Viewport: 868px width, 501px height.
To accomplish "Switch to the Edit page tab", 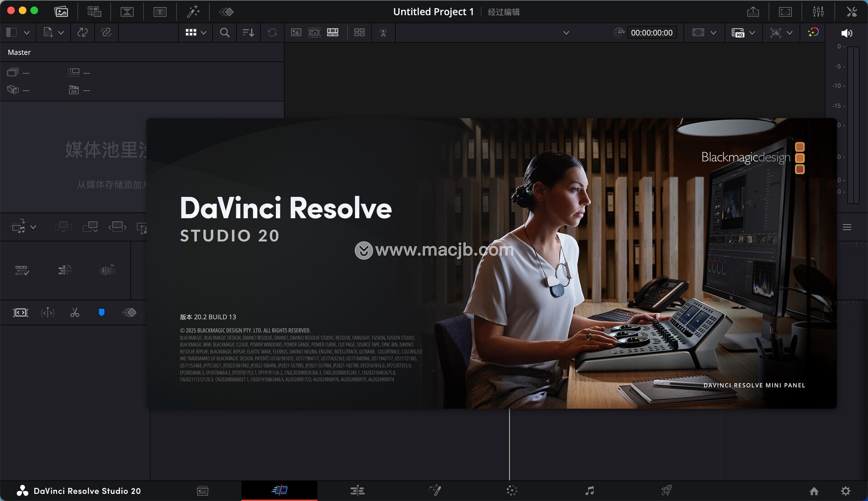I will tap(357, 491).
